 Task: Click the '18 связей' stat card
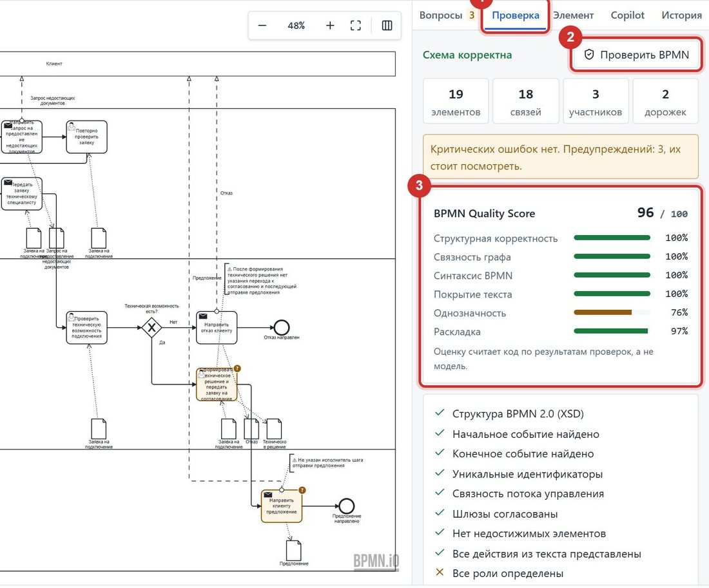pos(525,100)
